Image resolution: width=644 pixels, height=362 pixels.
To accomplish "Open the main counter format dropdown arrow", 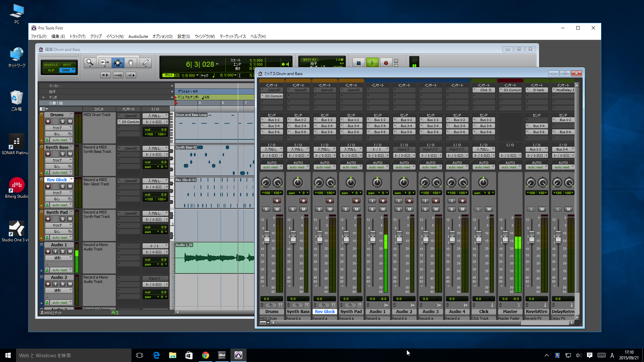I will pos(217,64).
